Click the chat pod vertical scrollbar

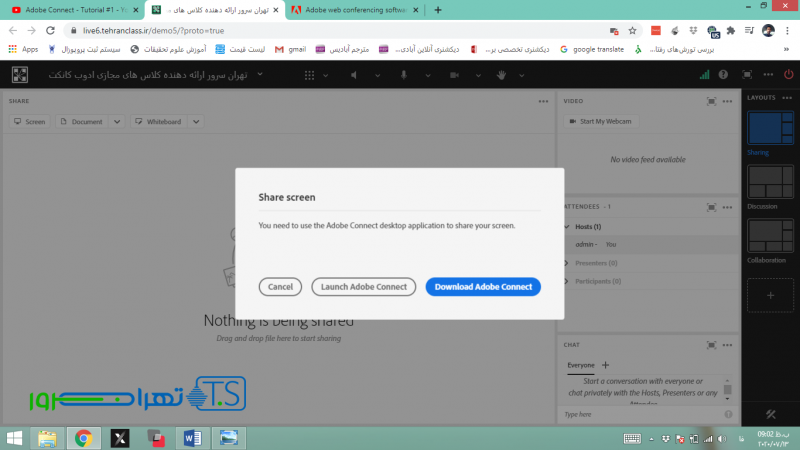pyautogui.click(x=728, y=390)
